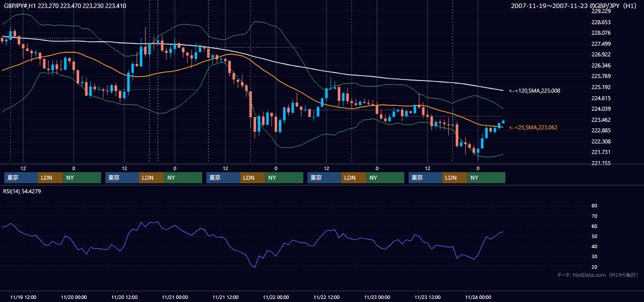Click the 120,SMA,225.008 indicator label
The image size is (644, 302).
pyautogui.click(x=535, y=91)
